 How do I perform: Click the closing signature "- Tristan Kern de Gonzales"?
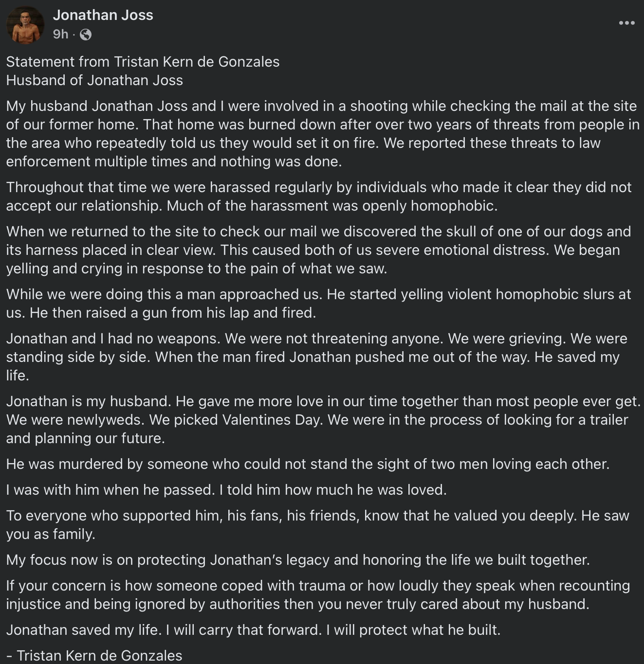click(94, 656)
